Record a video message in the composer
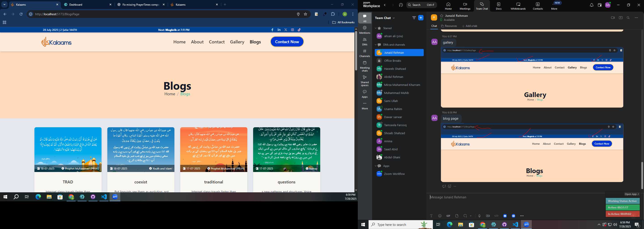644x229 pixels. (x=488, y=216)
